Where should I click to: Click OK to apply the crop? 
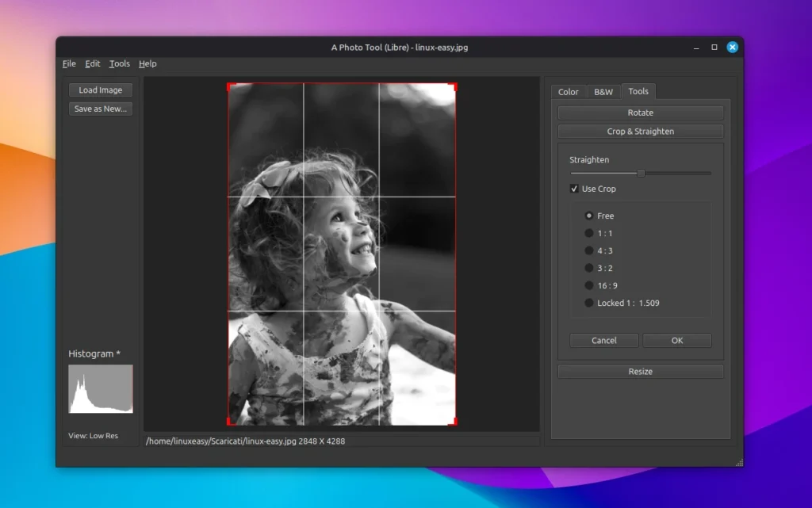[677, 340]
